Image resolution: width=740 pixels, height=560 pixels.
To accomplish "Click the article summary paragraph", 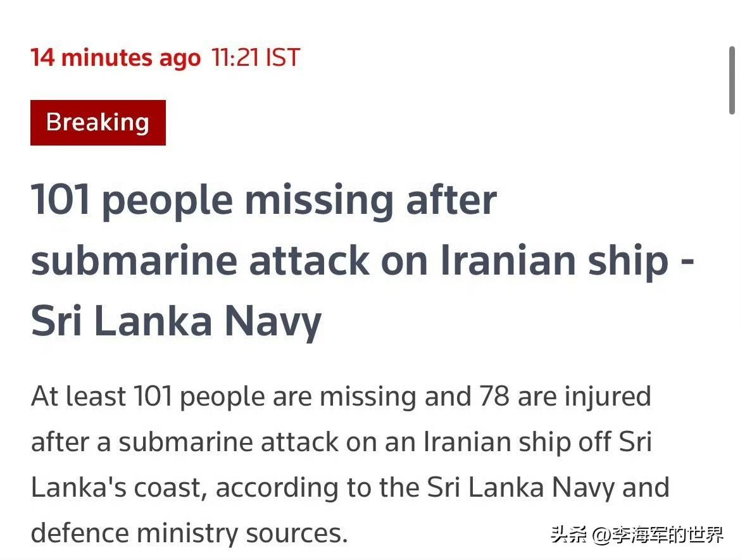I will click(342, 464).
